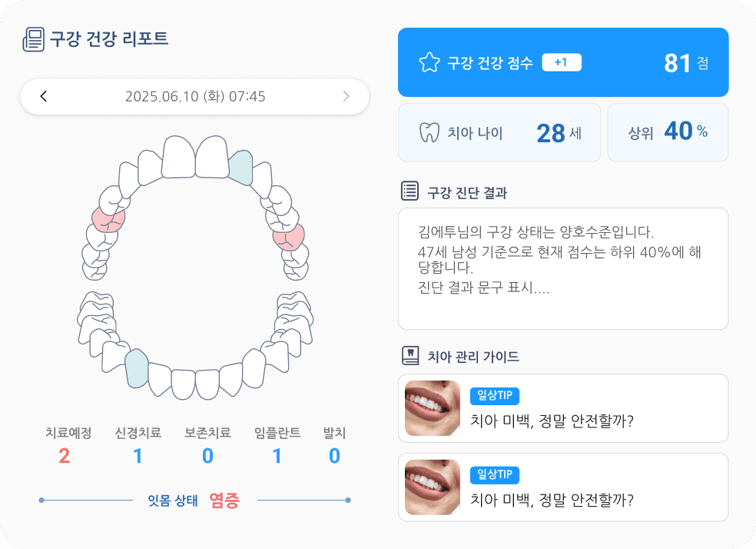Click the star icon beside 구강 건강 점수
This screenshot has width=756, height=549.
pyautogui.click(x=429, y=62)
